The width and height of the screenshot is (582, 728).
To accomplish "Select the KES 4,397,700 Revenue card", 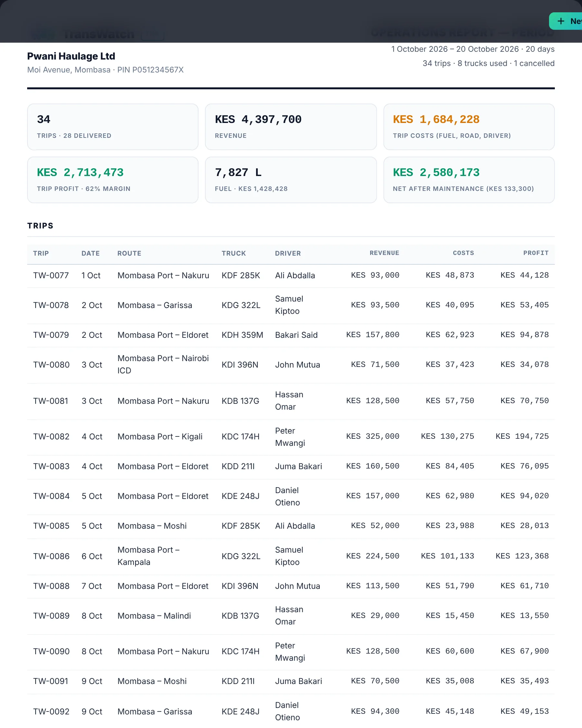I will pos(290,127).
